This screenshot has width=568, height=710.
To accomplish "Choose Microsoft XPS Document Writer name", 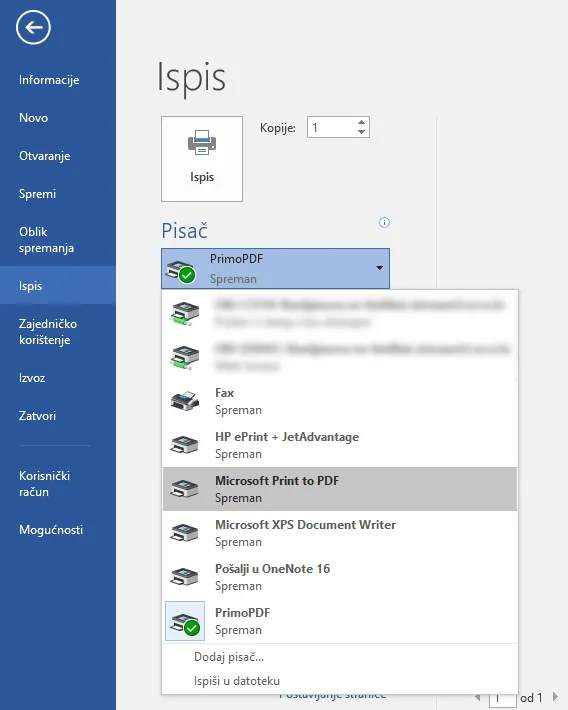I will (x=306, y=524).
